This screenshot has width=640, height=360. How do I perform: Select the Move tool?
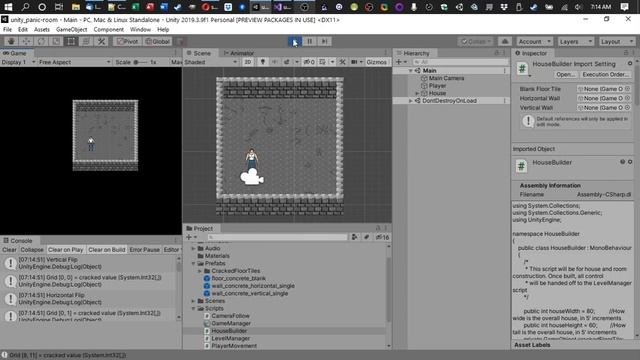[x=26, y=41]
